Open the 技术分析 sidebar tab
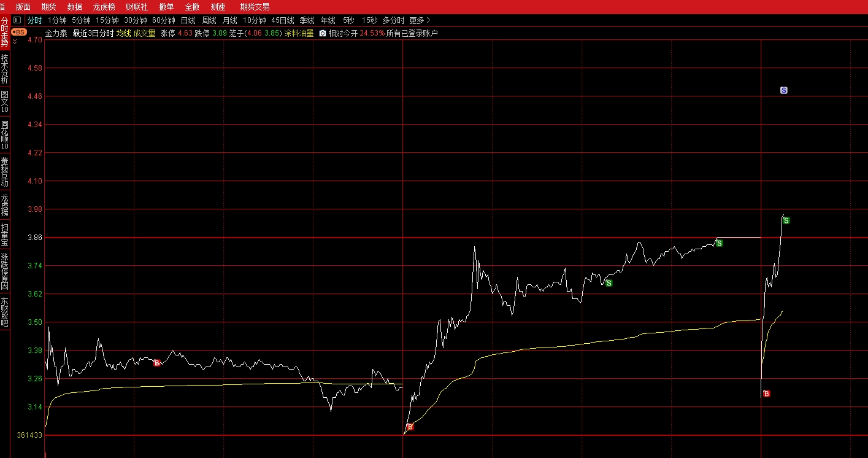The width and height of the screenshot is (868, 458). click(x=5, y=68)
